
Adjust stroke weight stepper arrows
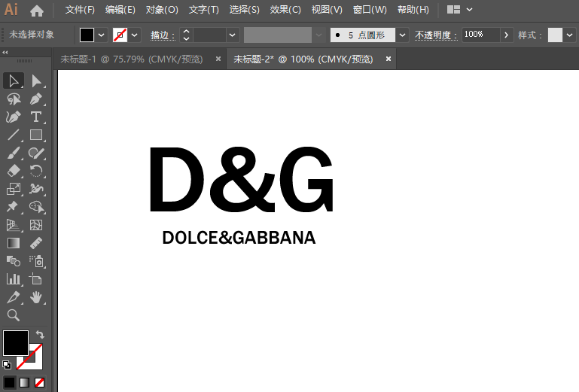pyautogui.click(x=186, y=35)
